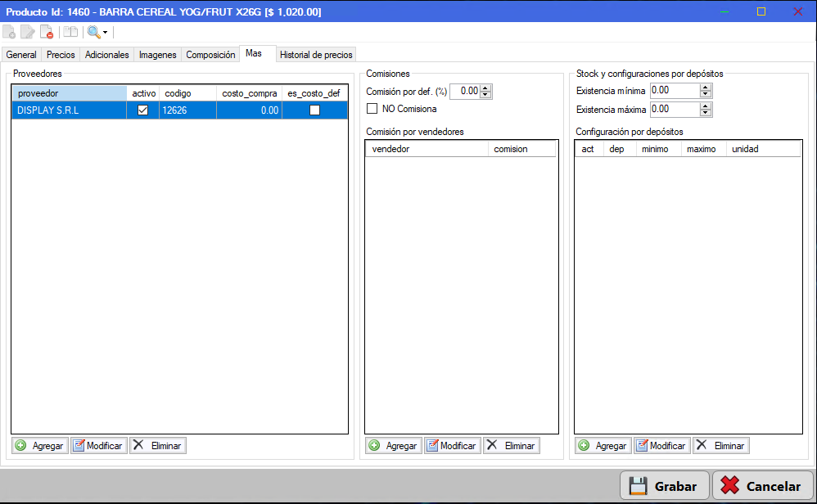Image resolution: width=817 pixels, height=504 pixels.
Task: Select the DISPLAY S.R.L supplier cell
Action: coord(70,110)
